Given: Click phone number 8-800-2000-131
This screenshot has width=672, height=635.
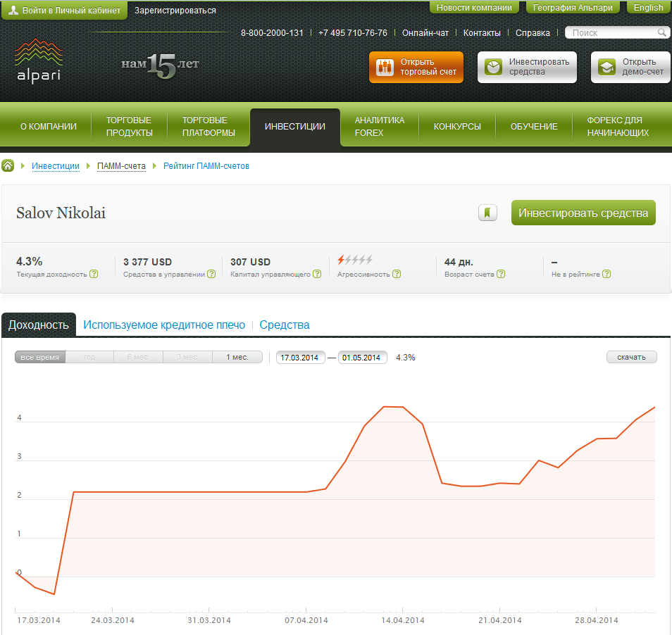Looking at the screenshot, I should coord(272,33).
